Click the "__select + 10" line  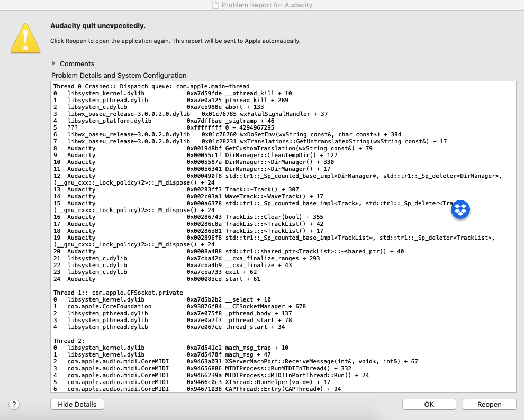pyautogui.click(x=162, y=299)
